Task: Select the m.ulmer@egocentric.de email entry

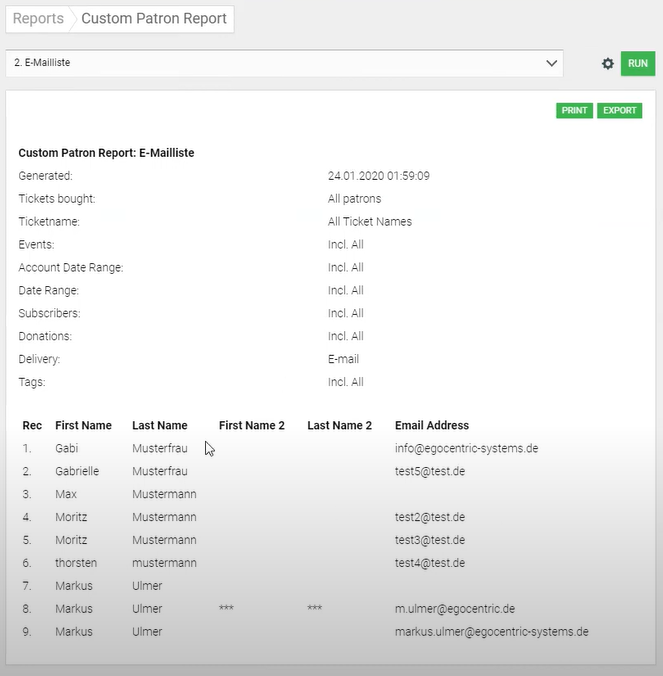Action: pyautogui.click(x=454, y=609)
